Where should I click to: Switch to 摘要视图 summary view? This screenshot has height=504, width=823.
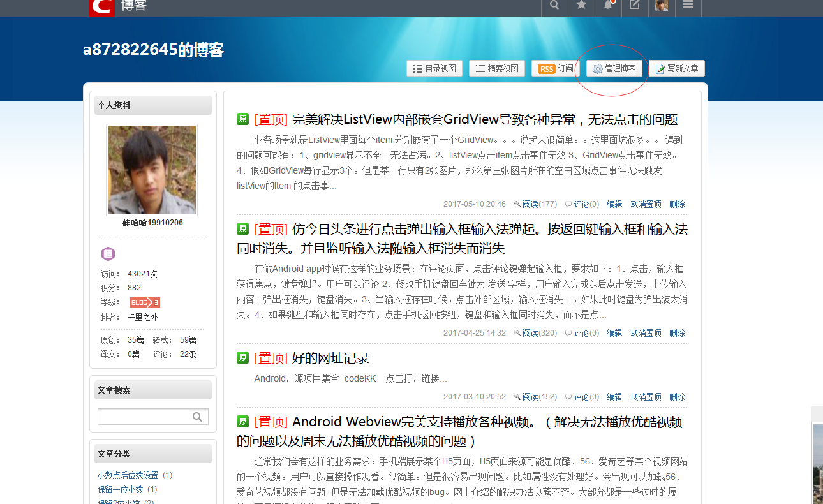coord(497,68)
